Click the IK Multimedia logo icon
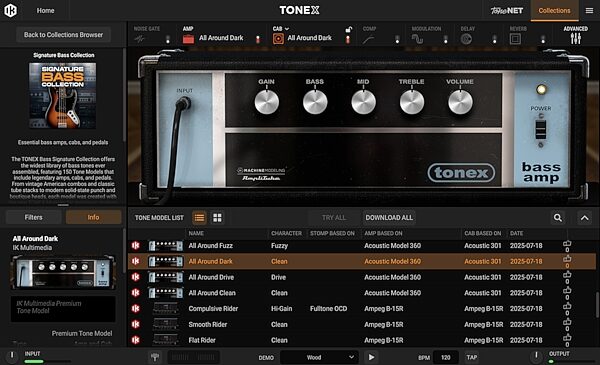The height and width of the screenshot is (365, 600). (10, 10)
